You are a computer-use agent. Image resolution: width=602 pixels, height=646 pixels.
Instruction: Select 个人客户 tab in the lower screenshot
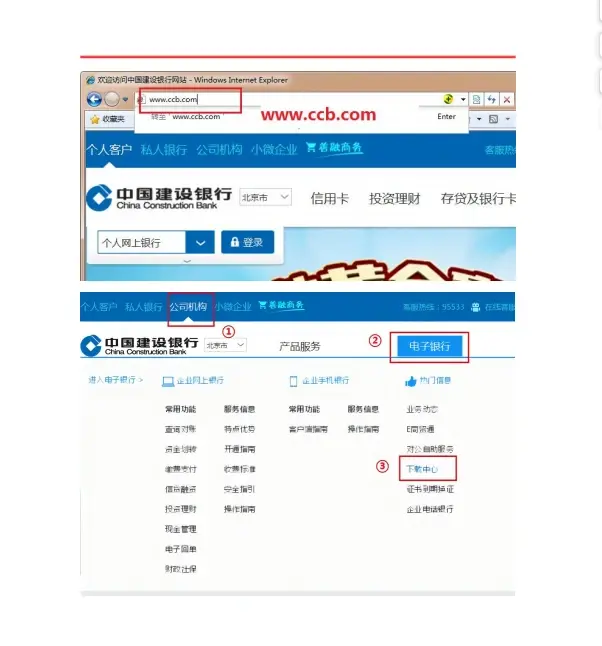(99, 307)
